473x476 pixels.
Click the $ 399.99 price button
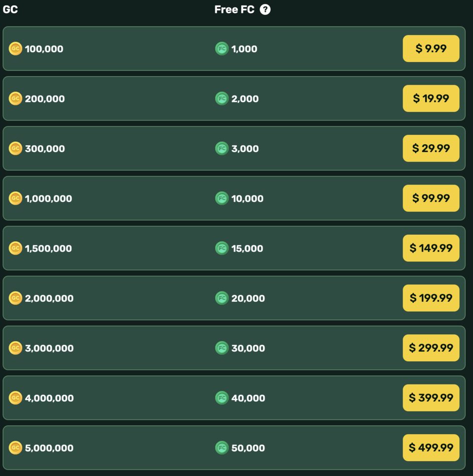[431, 398]
